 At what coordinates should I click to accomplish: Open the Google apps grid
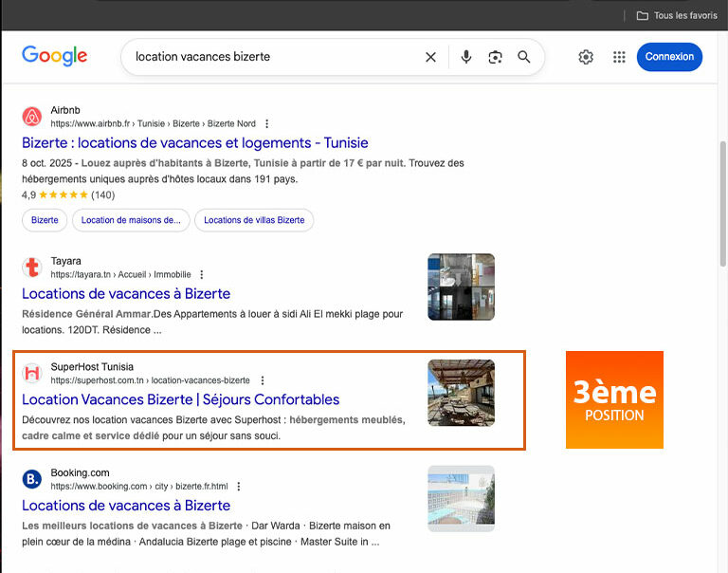click(619, 57)
